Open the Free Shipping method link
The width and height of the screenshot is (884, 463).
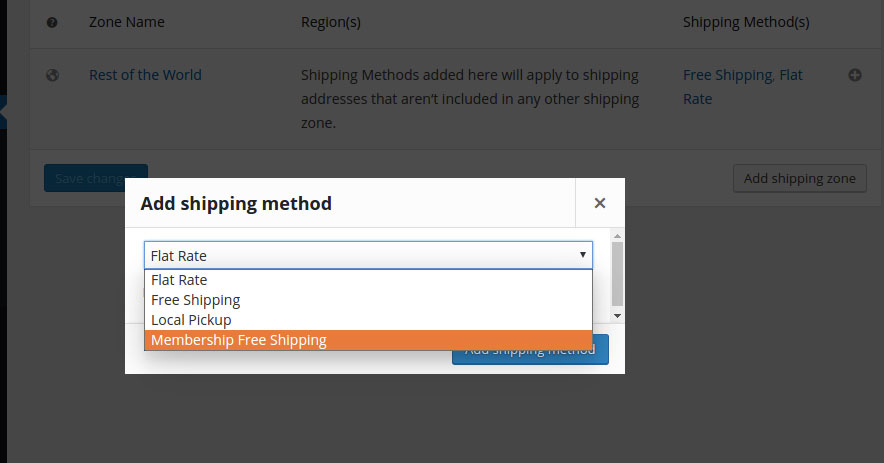(x=728, y=75)
